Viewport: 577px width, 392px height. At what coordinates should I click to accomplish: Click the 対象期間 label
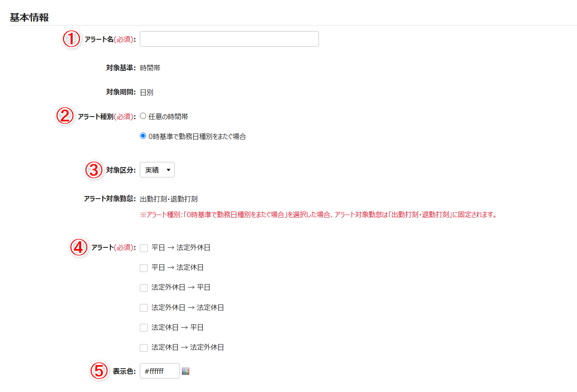click(121, 92)
